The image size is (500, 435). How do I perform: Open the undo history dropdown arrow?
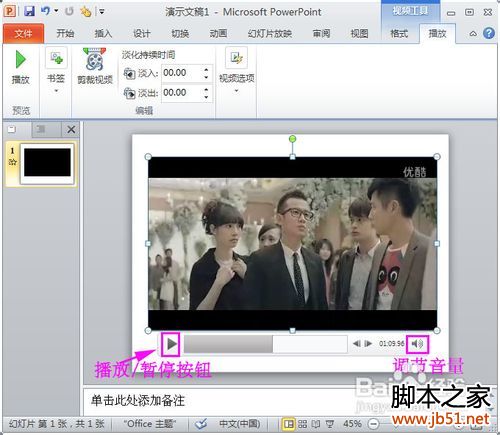(56, 11)
